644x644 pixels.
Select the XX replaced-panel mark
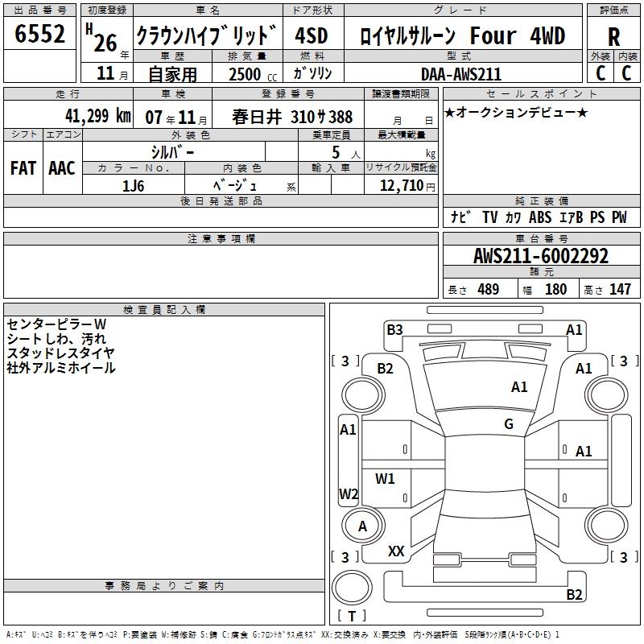[x=396, y=551]
